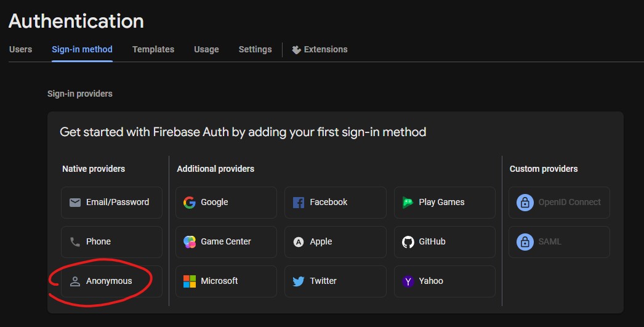Click the person icon next to Anonymous
644x327 pixels.
point(74,281)
